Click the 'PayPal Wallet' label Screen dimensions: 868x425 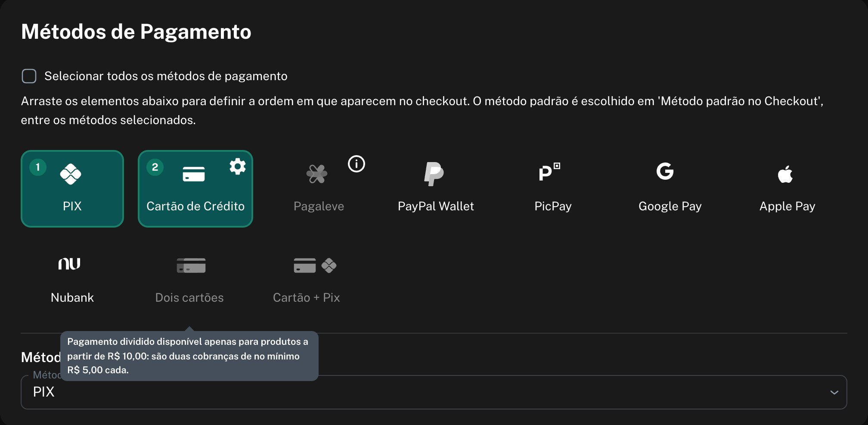(436, 206)
